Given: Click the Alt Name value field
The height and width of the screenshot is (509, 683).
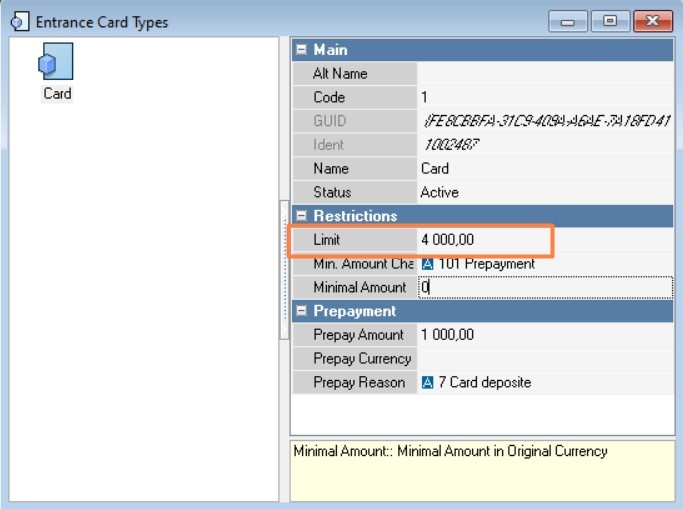Looking at the screenshot, I should click(545, 74).
